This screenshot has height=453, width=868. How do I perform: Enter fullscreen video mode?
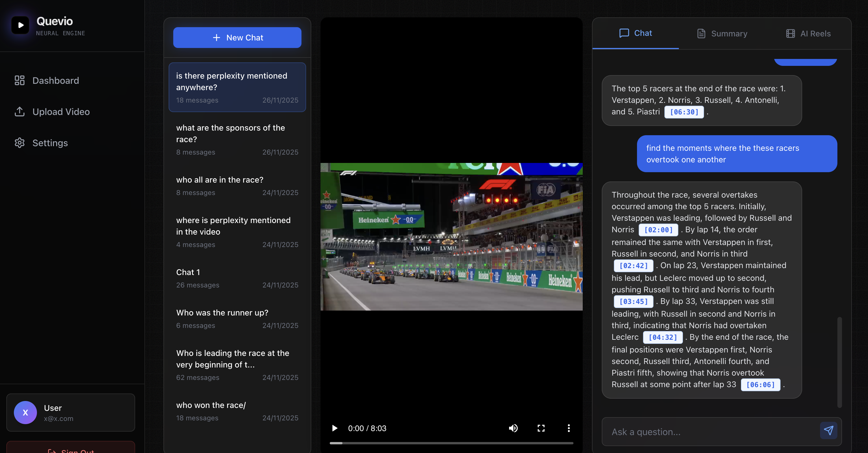click(541, 428)
